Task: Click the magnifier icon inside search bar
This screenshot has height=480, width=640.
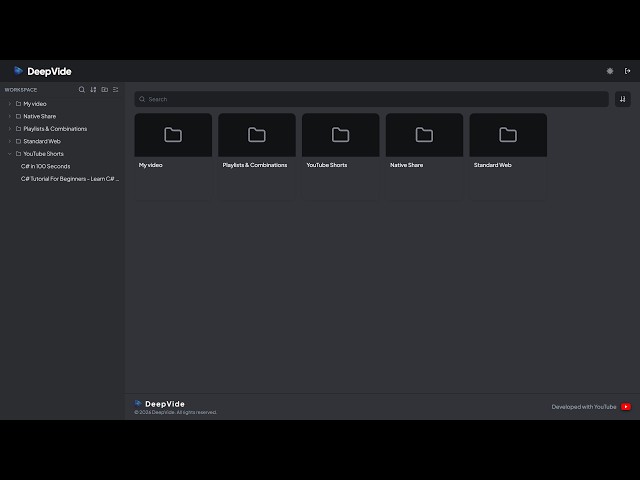Action: click(142, 99)
